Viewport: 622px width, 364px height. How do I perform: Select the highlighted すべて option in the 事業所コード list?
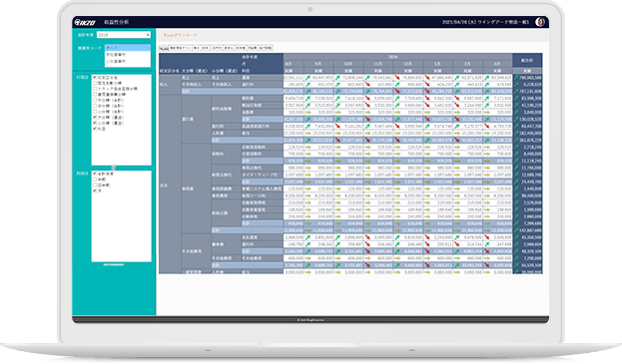pos(128,48)
